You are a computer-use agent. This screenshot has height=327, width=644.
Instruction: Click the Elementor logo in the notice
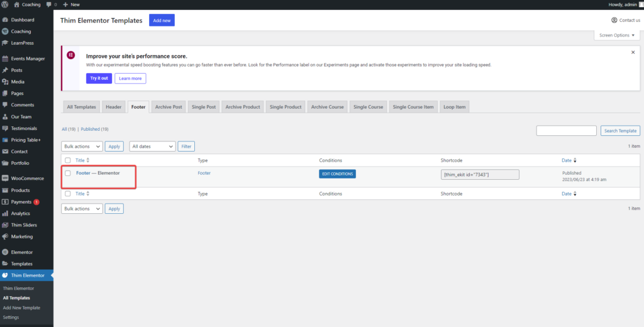point(70,55)
